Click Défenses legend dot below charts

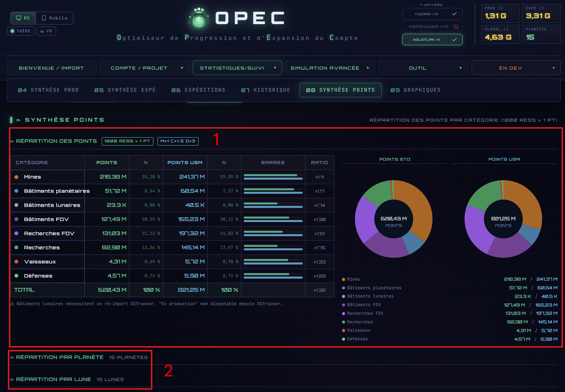pyautogui.click(x=343, y=339)
